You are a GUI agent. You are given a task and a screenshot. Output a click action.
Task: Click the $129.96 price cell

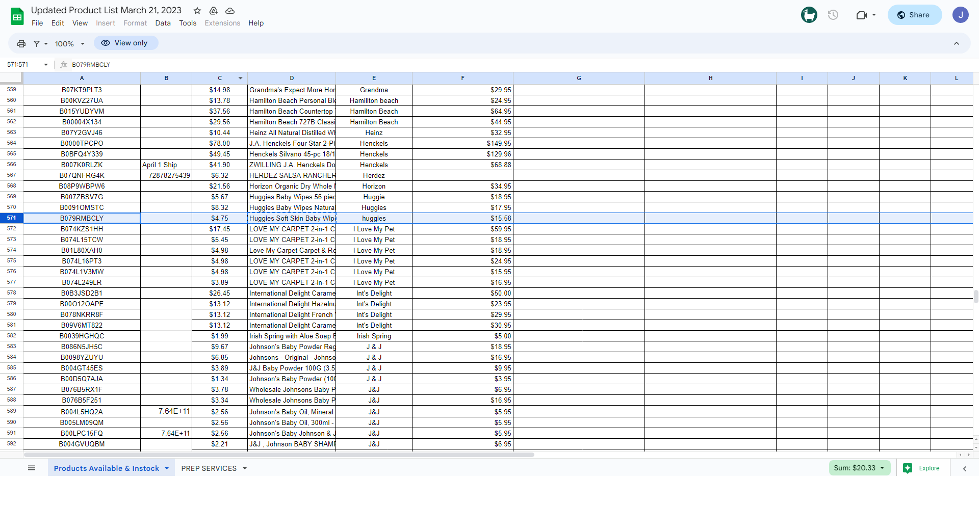pos(462,154)
